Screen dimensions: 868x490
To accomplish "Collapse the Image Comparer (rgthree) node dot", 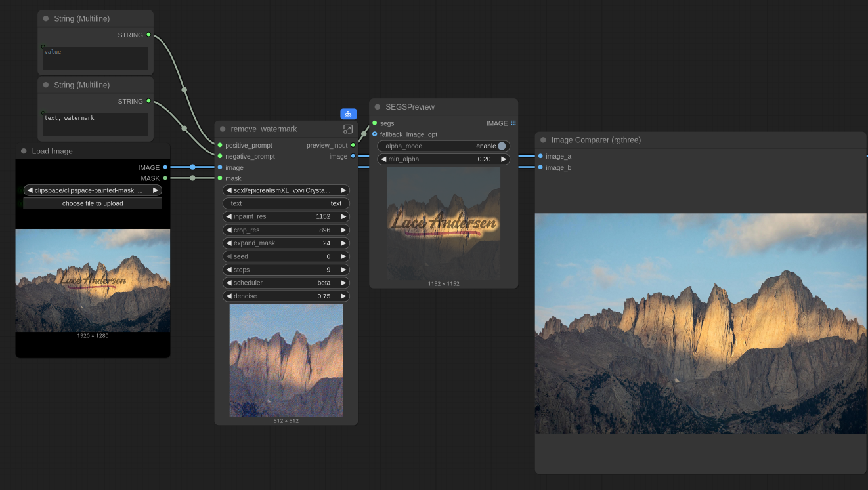I will (543, 140).
